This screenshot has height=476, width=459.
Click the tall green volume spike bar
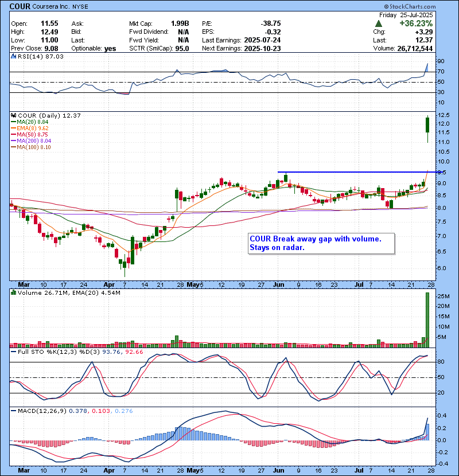(x=427, y=320)
